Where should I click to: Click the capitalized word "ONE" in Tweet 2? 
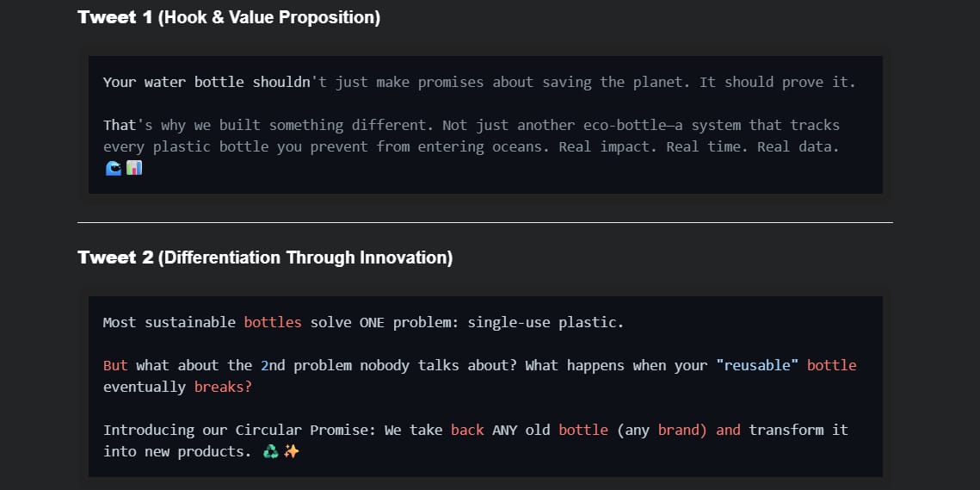click(x=372, y=322)
